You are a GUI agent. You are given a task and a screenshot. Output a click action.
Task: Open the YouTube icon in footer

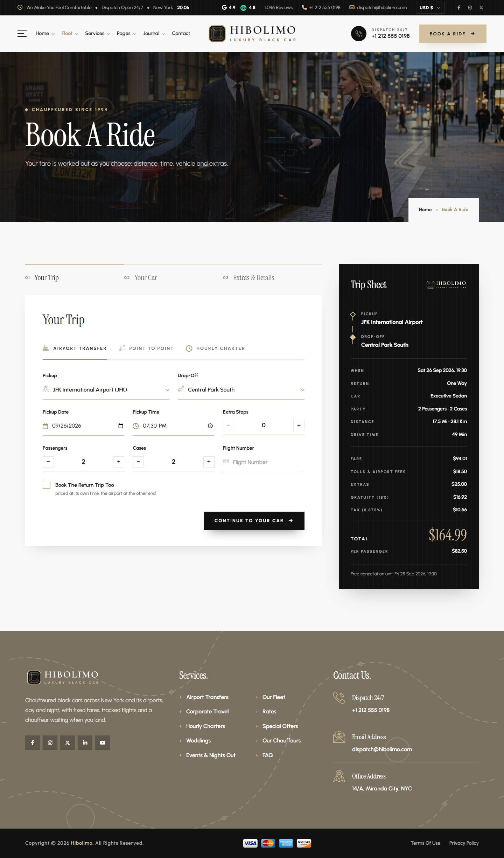(103, 742)
